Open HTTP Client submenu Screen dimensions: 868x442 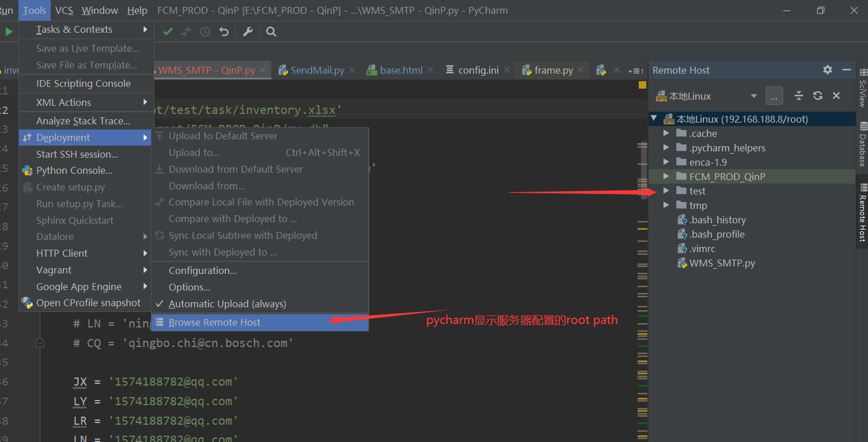[x=86, y=253]
